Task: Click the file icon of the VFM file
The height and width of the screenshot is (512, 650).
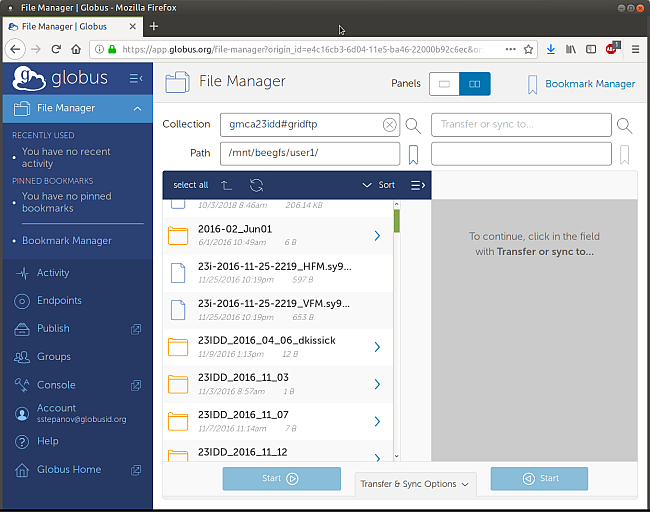Action: click(x=178, y=310)
